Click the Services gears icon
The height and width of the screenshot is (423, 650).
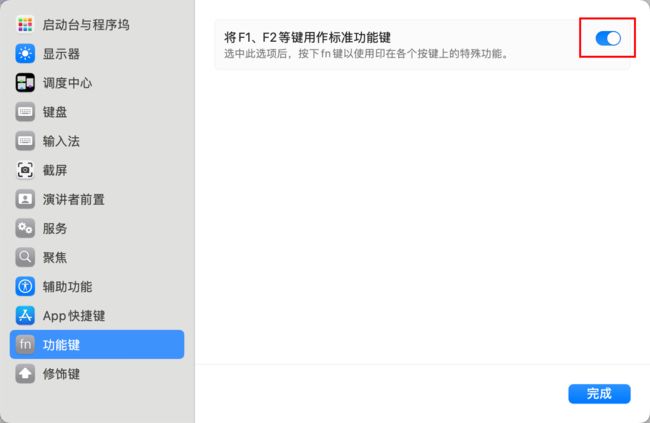tap(25, 228)
